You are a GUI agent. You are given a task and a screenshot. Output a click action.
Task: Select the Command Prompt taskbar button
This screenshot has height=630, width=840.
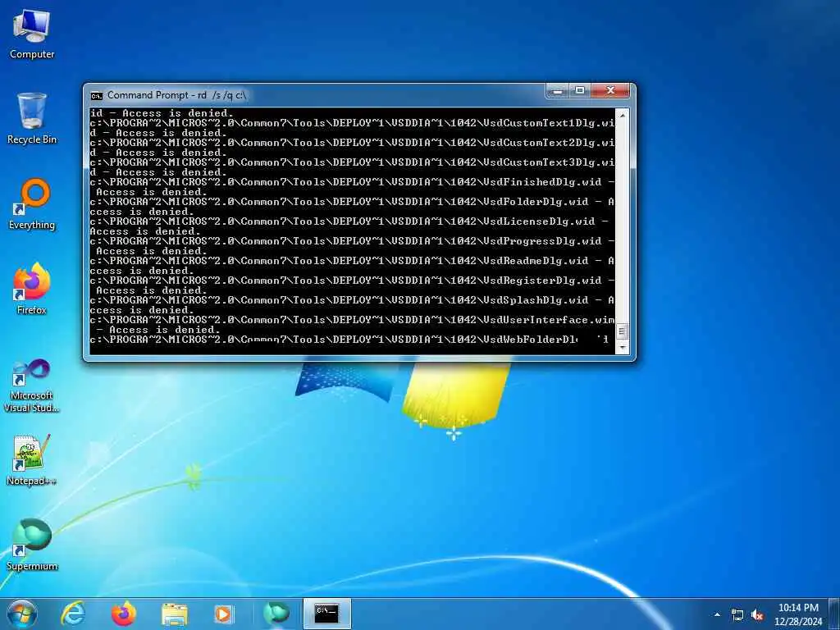pos(326,614)
